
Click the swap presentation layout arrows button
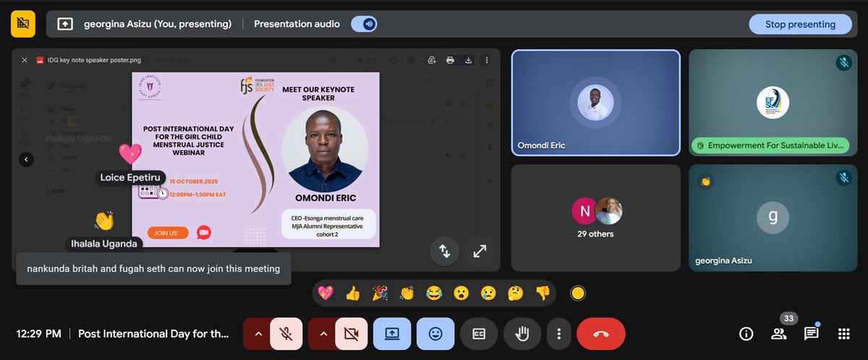click(445, 252)
